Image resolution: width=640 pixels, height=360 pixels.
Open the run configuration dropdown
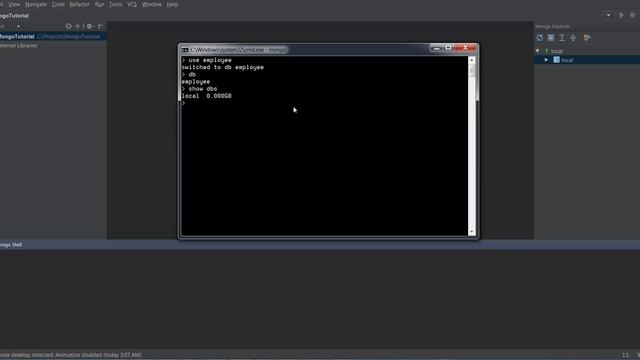pos(608,15)
